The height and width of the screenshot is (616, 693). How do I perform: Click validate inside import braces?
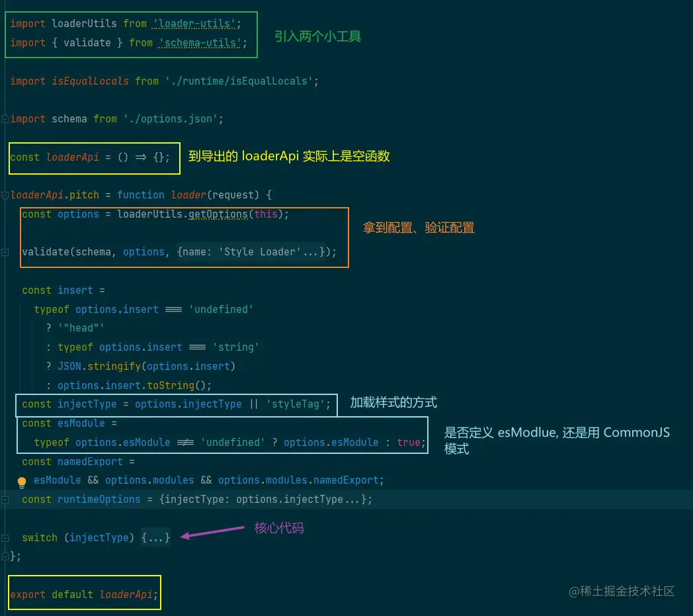[x=87, y=43]
